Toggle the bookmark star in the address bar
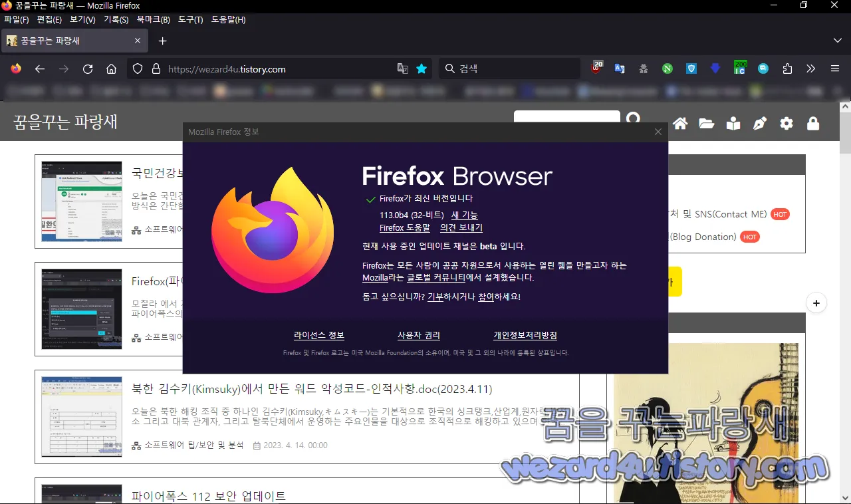This screenshot has height=504, width=851. (x=422, y=68)
